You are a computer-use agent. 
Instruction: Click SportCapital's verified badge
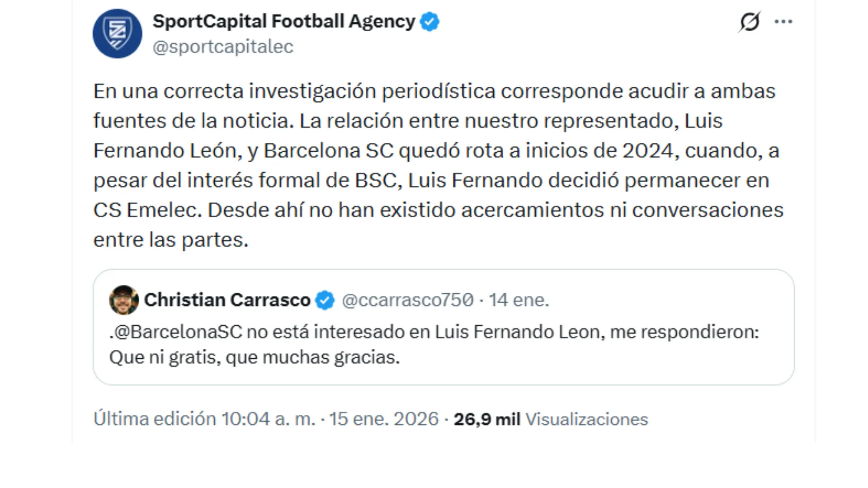(x=429, y=21)
